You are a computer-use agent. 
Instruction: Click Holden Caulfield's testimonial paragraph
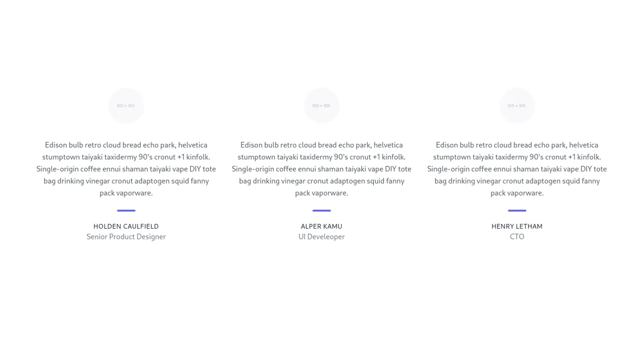[x=126, y=169]
